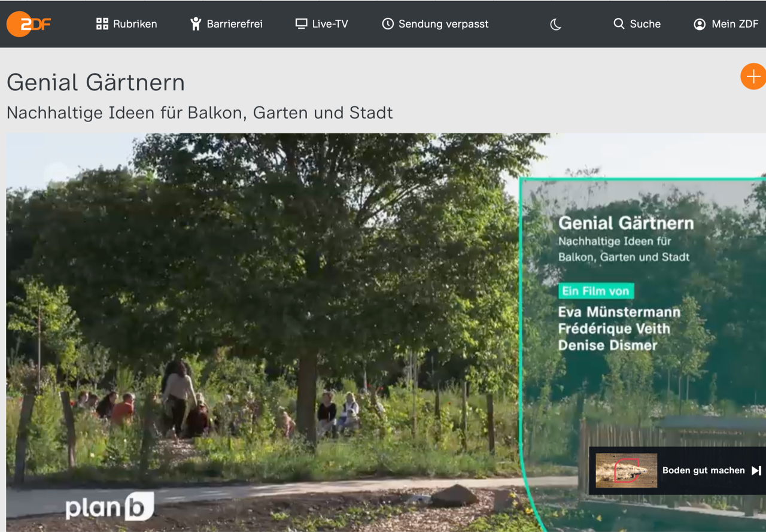Viewport: 766px width, 532px height.
Task: Click the Ein Film von label
Action: point(596,291)
